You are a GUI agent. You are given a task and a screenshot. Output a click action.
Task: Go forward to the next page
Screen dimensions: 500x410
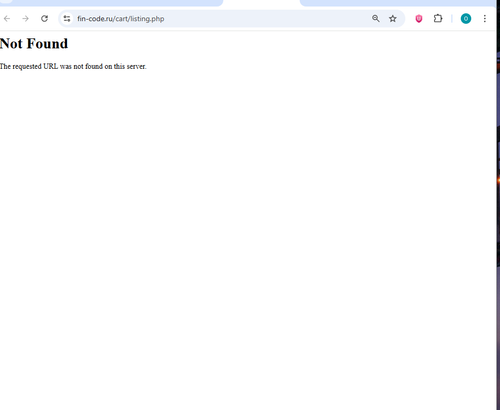pos(25,19)
